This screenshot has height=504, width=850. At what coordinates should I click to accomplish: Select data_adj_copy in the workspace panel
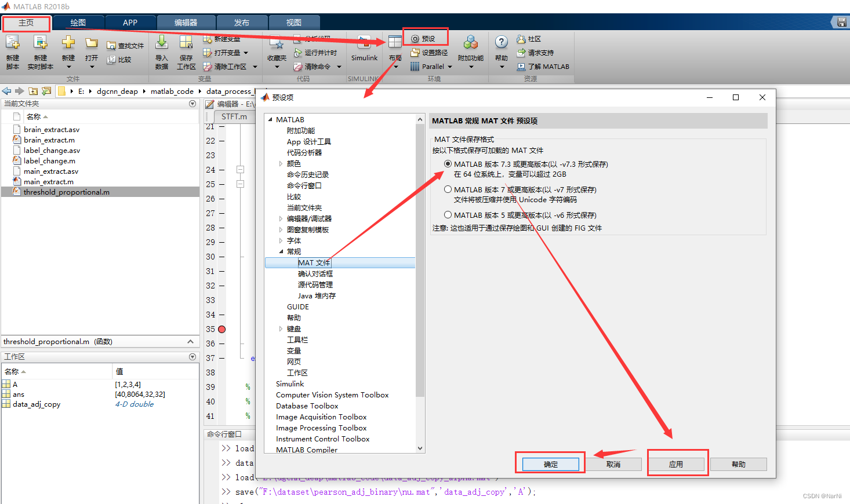[37, 404]
